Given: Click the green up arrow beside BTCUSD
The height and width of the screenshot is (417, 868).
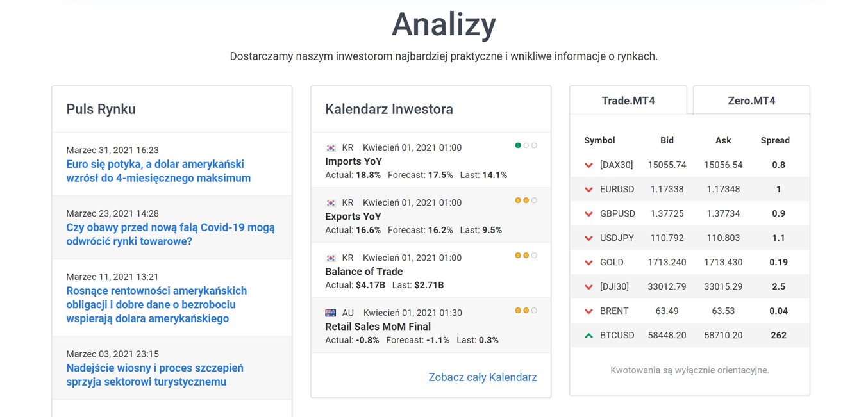Looking at the screenshot, I should (x=588, y=336).
